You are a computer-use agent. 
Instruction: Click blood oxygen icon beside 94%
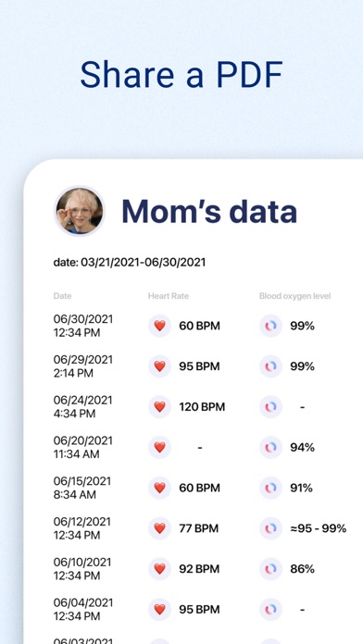click(270, 447)
